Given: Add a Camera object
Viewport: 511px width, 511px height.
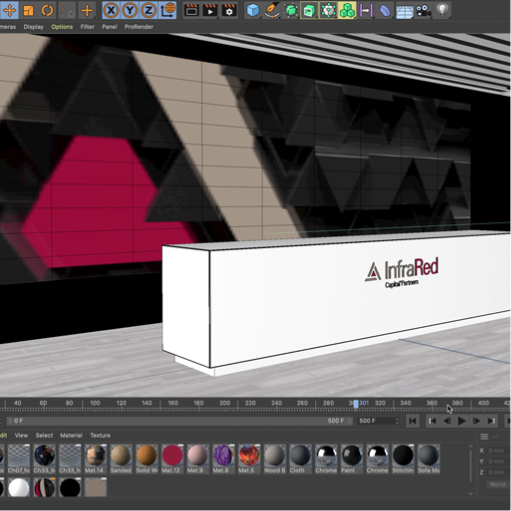Looking at the screenshot, I should (423, 10).
